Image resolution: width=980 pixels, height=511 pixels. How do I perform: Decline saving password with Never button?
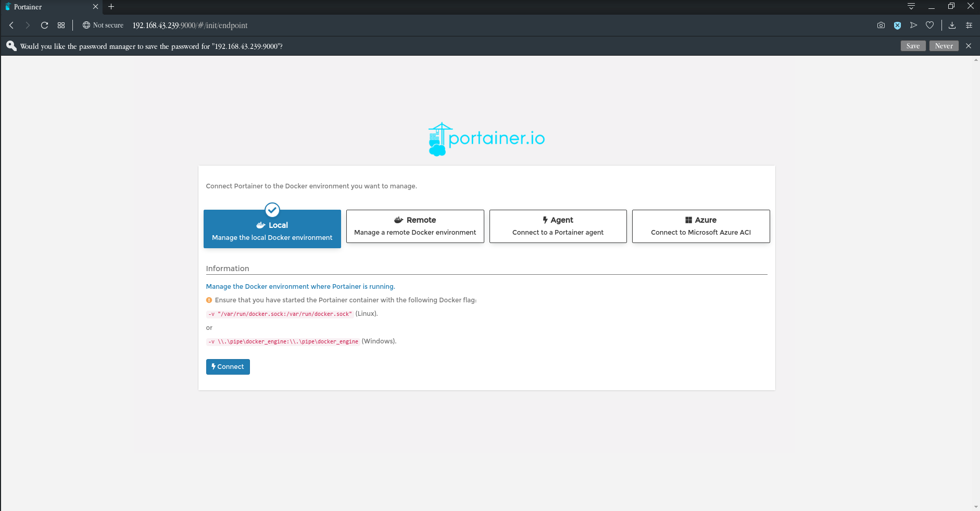point(944,46)
